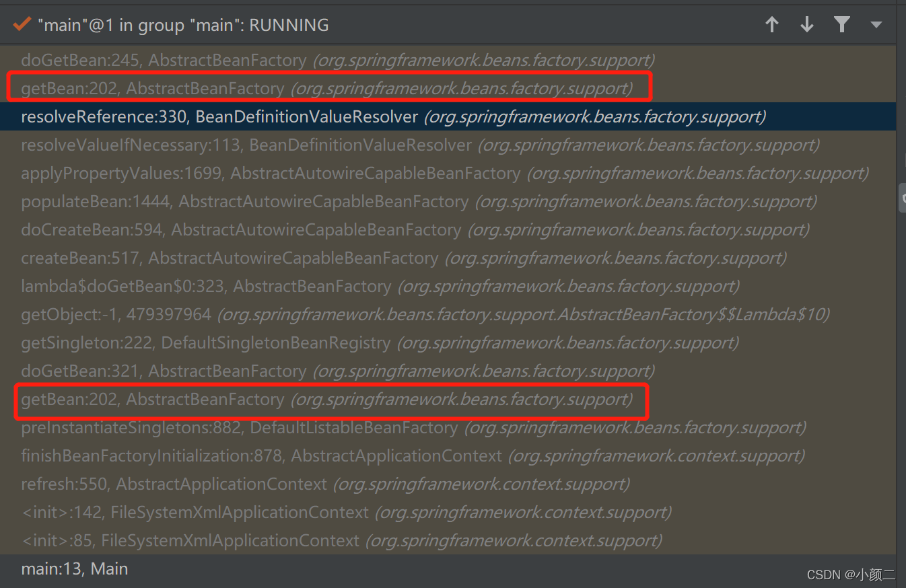906x588 pixels.
Task: Select frame doGetBean:321, AbstractBeanFactory
Action: pos(448,371)
